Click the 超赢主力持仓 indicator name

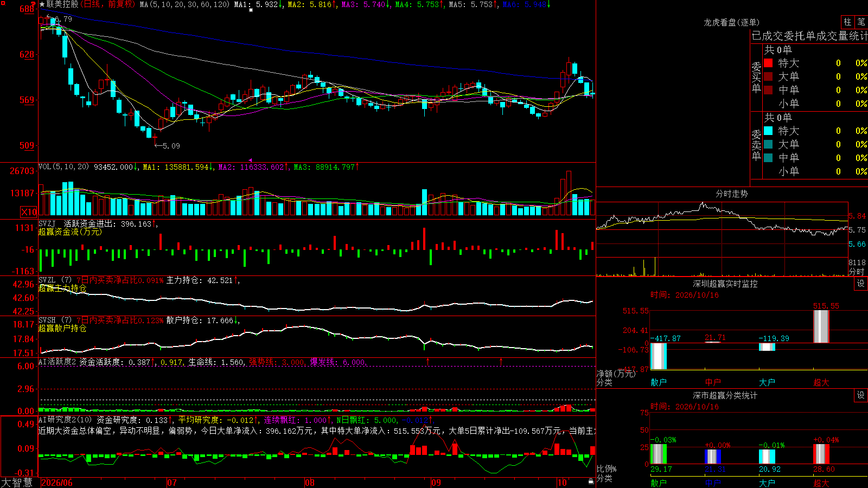tap(62, 288)
